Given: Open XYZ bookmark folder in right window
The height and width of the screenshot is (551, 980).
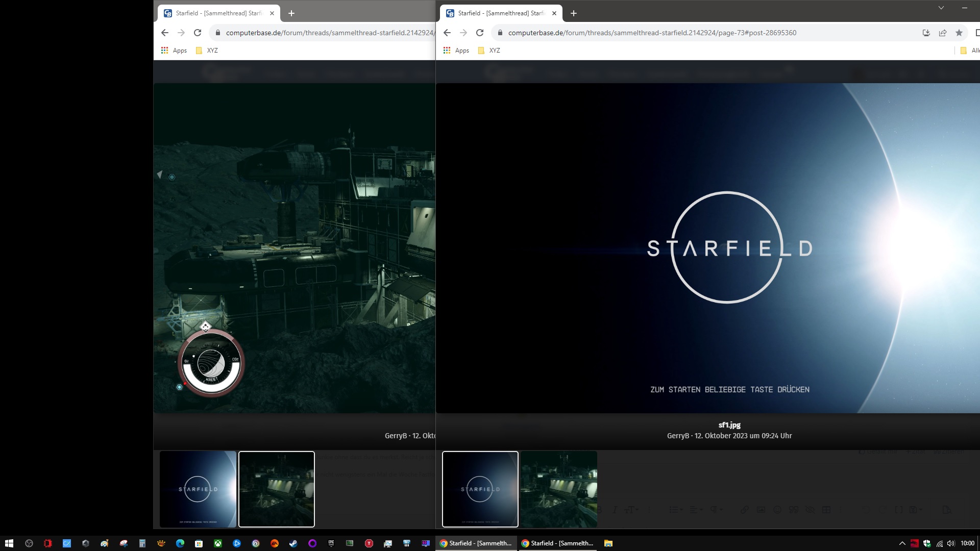Looking at the screenshot, I should 489,51.
